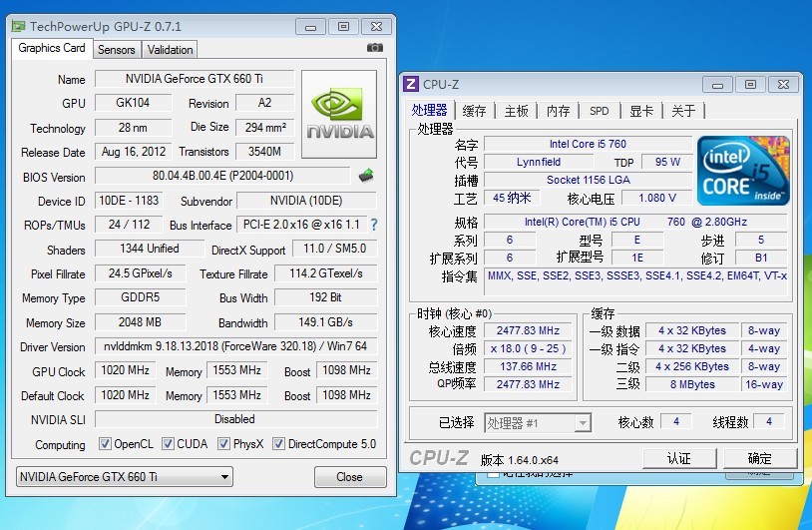The image size is (812, 530).
Task: Open the SPD tab in CPU-Z
Action: (x=600, y=111)
